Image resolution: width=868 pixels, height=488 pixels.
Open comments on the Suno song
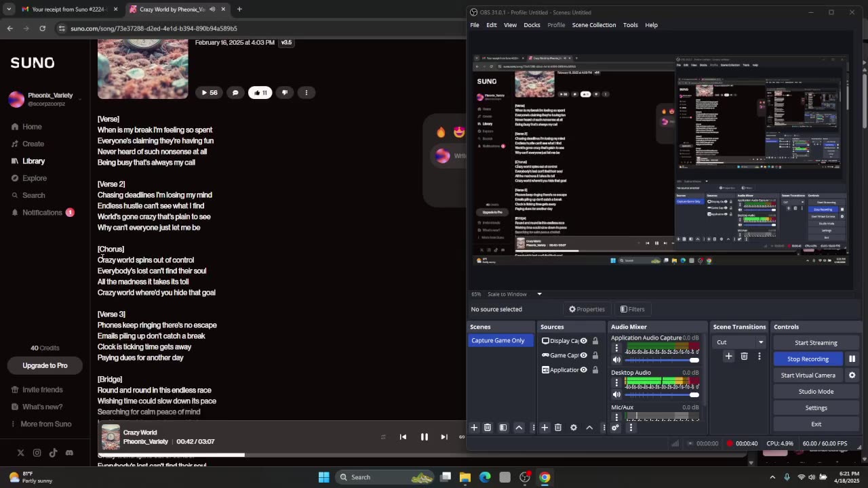coord(235,93)
